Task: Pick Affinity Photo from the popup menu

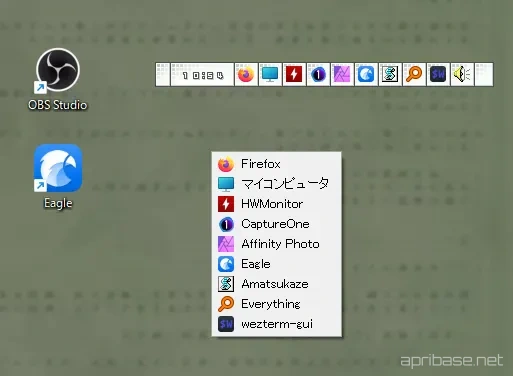Action: (x=276, y=244)
